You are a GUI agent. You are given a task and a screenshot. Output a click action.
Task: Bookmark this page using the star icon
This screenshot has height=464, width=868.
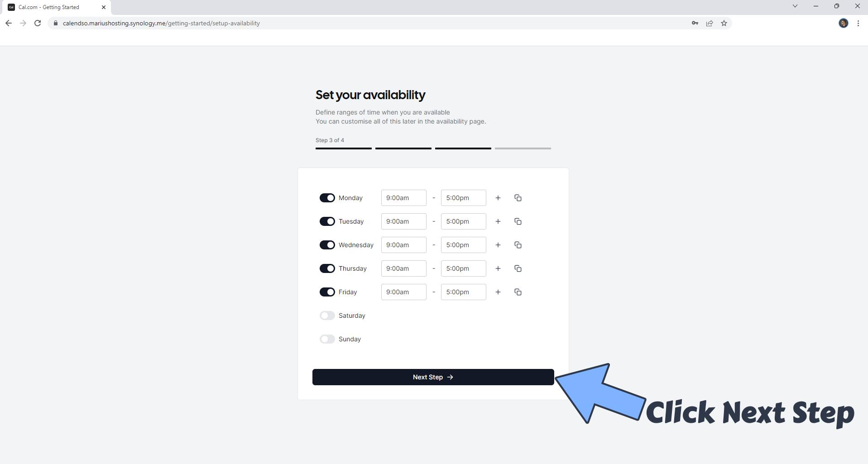pyautogui.click(x=724, y=23)
